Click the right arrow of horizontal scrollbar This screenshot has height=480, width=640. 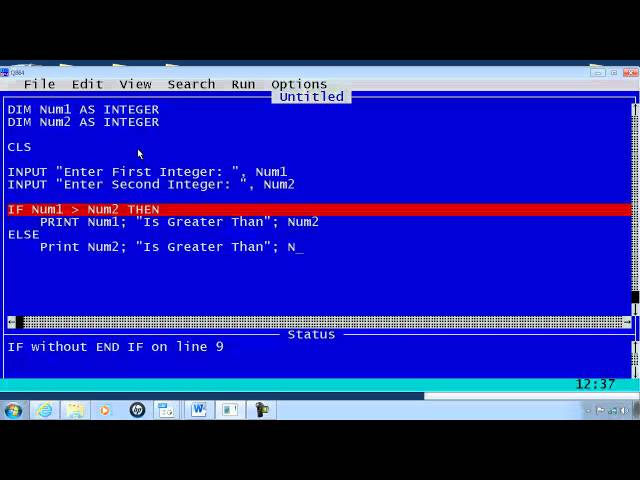tap(627, 322)
